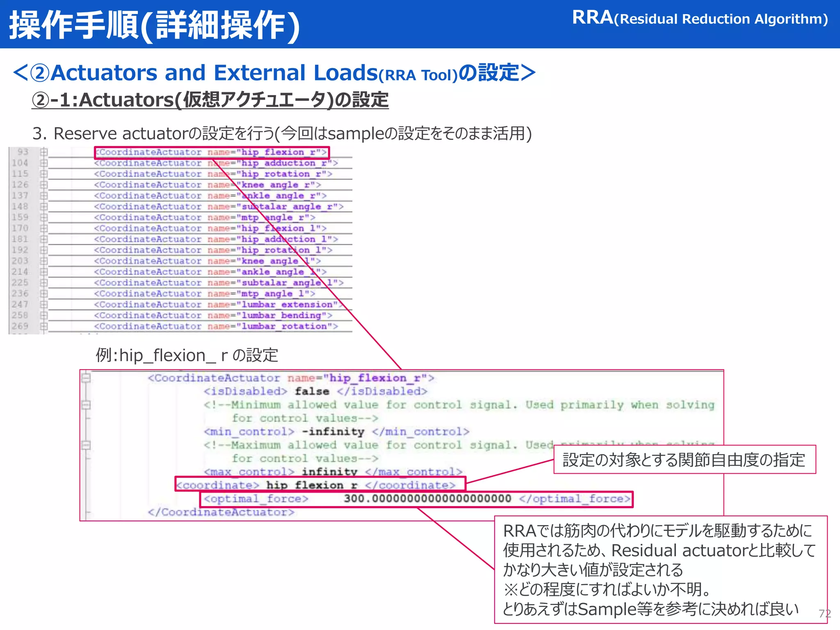Click line number 93 in the gutter
The height and width of the screenshot is (630, 840).
pyautogui.click(x=23, y=152)
